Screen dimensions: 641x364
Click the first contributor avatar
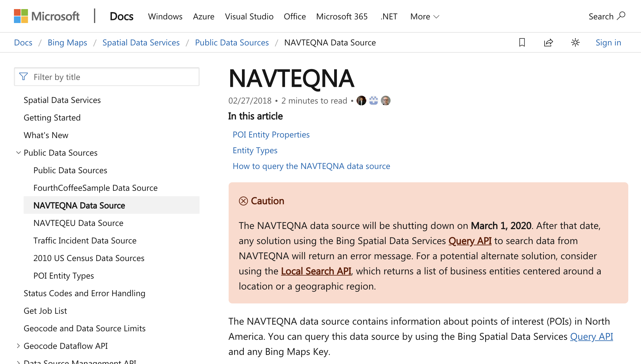[x=361, y=101]
